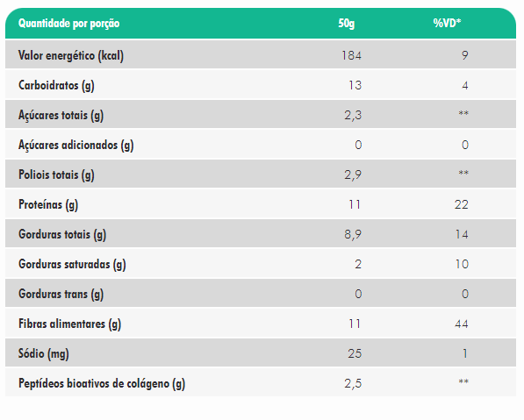Click the 8,9 gorduras totais value
Viewport: 524px width, 420px height.
click(x=353, y=235)
